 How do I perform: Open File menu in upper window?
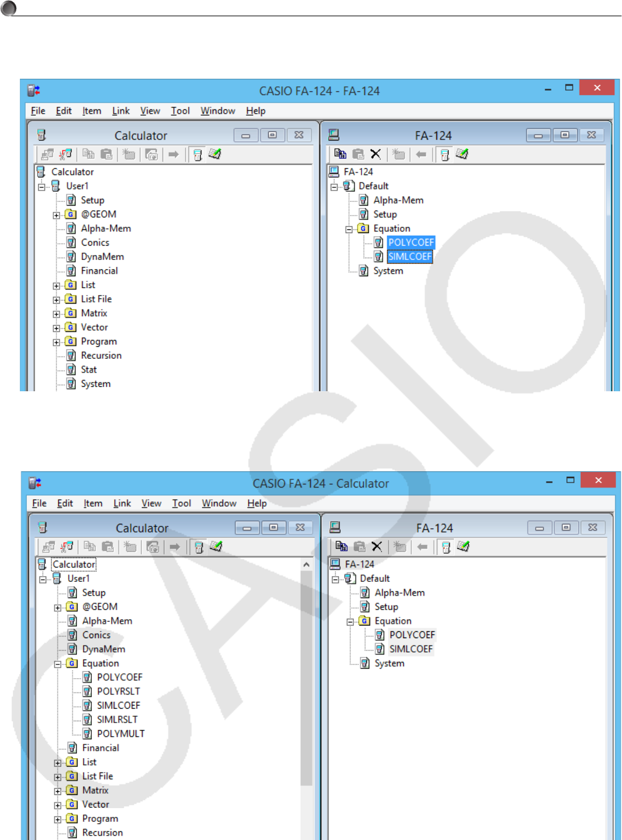[38, 111]
